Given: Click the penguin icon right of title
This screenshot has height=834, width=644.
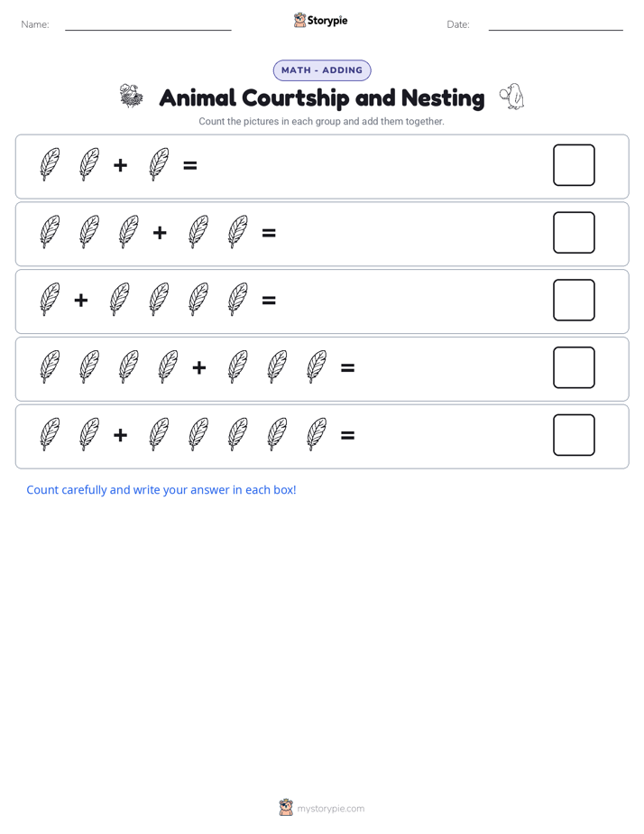Looking at the screenshot, I should point(511,97).
